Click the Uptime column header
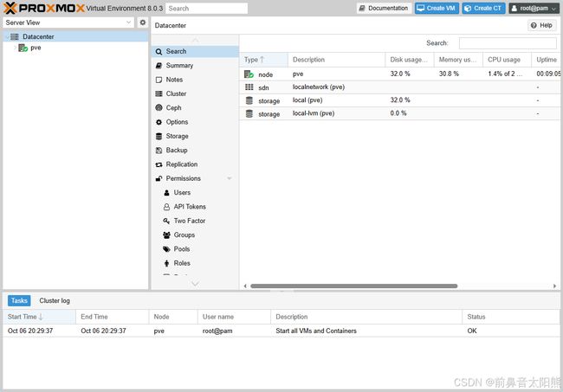This screenshot has height=392, width=563. 547,60
